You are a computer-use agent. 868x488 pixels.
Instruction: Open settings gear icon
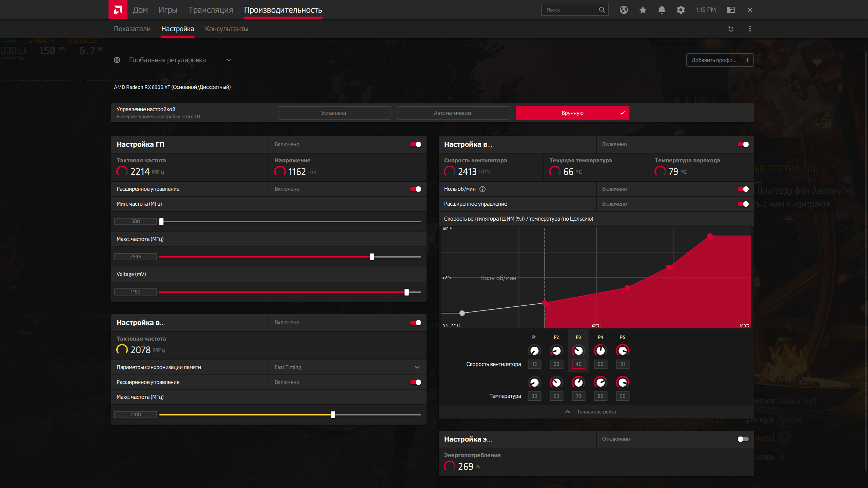point(680,10)
